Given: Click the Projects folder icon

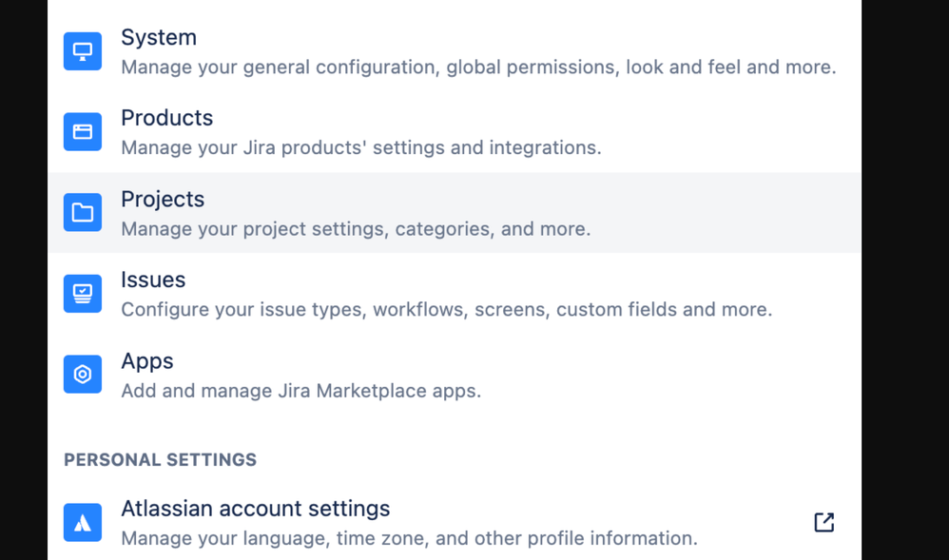Looking at the screenshot, I should pyautogui.click(x=83, y=213).
